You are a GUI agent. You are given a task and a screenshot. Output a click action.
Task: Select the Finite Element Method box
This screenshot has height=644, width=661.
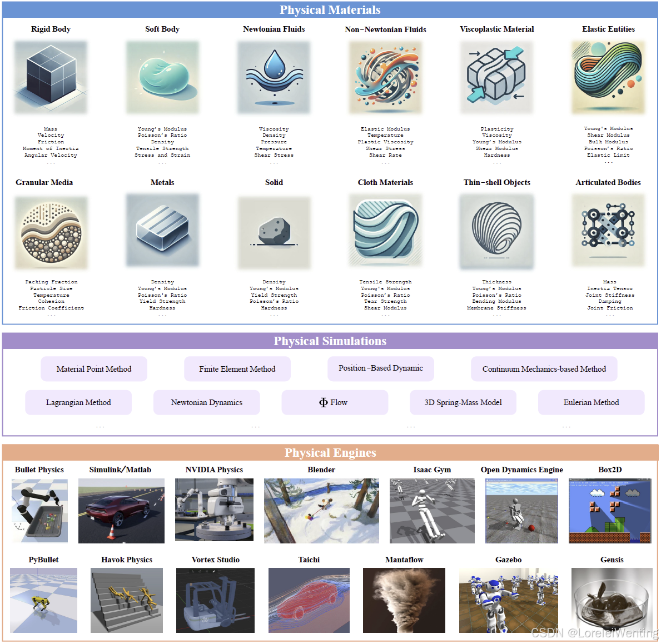coord(237,369)
